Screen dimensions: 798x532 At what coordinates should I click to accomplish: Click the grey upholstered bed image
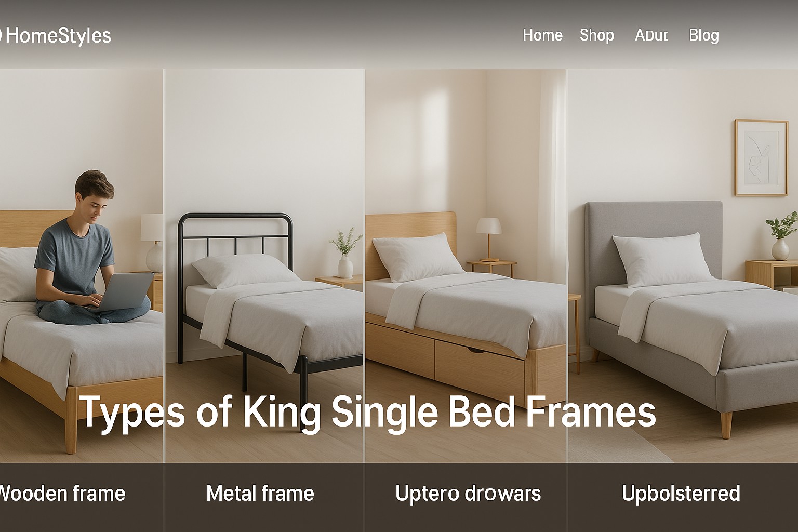[x=683, y=265]
